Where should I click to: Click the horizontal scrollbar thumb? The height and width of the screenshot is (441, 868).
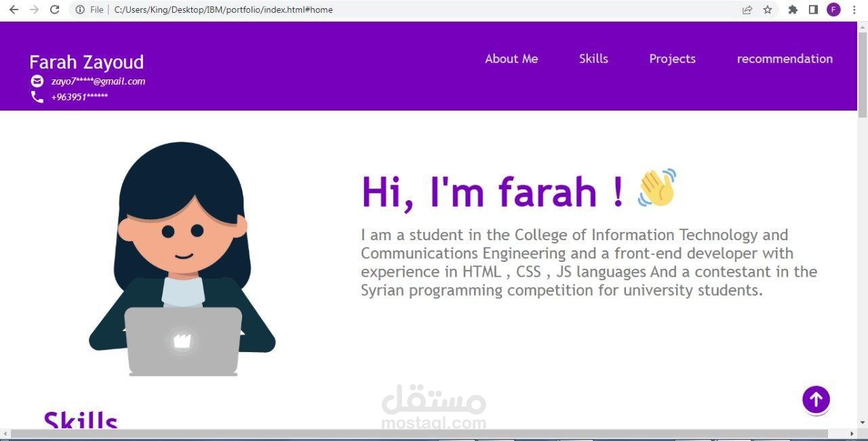pos(419,434)
